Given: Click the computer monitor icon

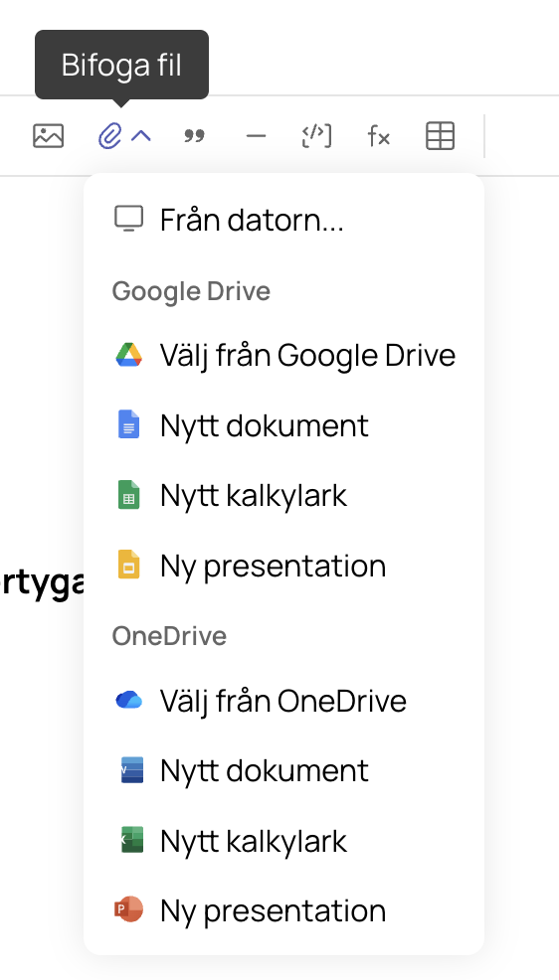Looking at the screenshot, I should (128, 219).
